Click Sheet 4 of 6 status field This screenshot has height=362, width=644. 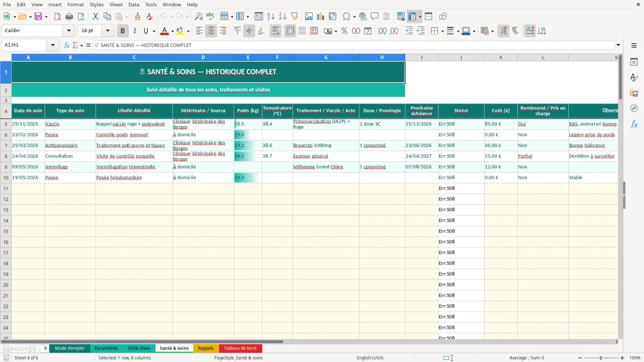tap(26, 358)
